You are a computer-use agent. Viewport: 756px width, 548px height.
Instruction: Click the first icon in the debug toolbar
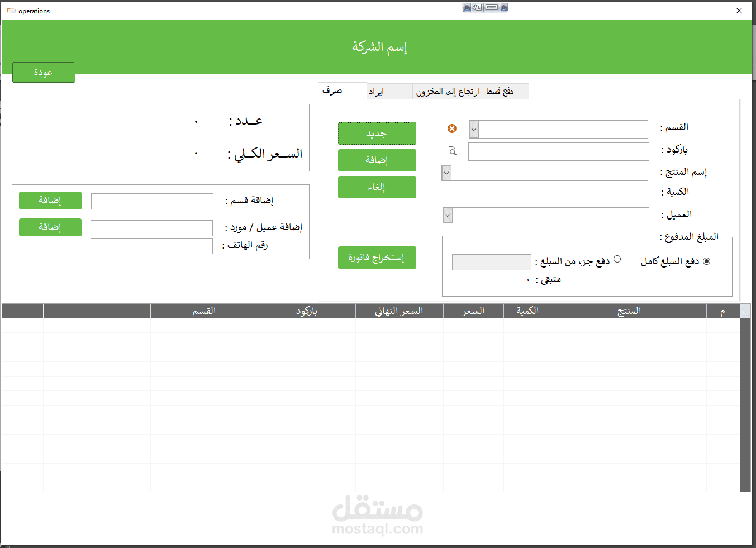468,7
